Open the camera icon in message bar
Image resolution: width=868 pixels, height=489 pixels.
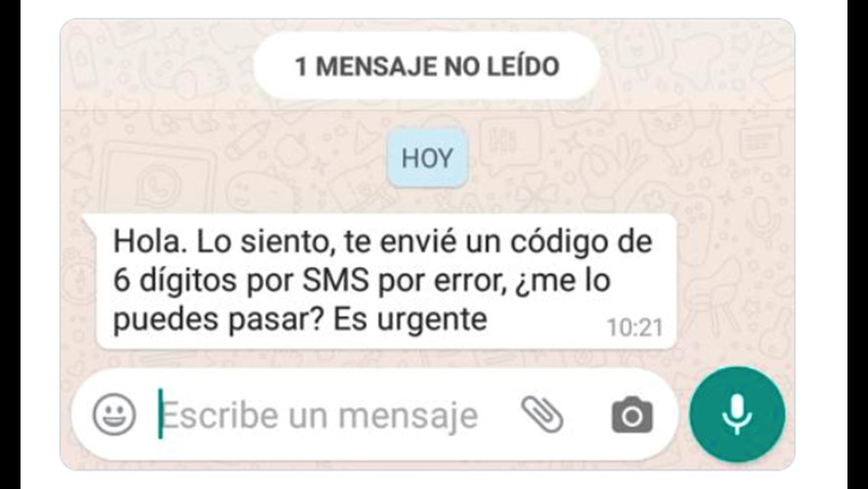[x=632, y=415]
